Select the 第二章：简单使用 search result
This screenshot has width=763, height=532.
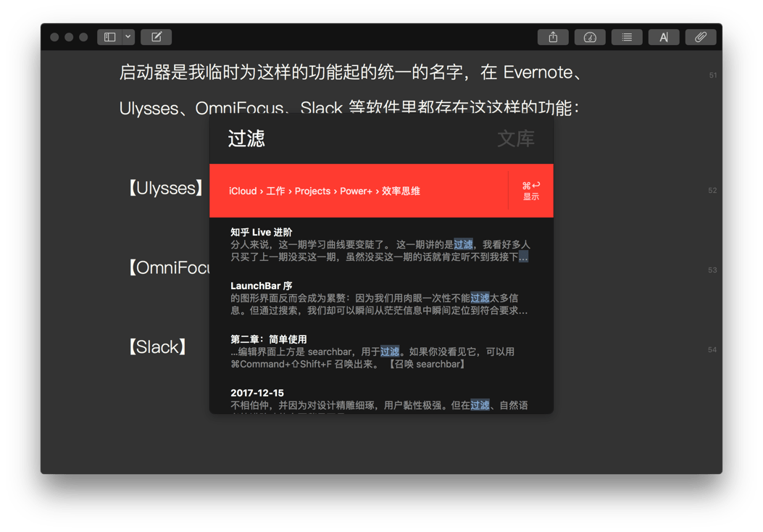[379, 352]
